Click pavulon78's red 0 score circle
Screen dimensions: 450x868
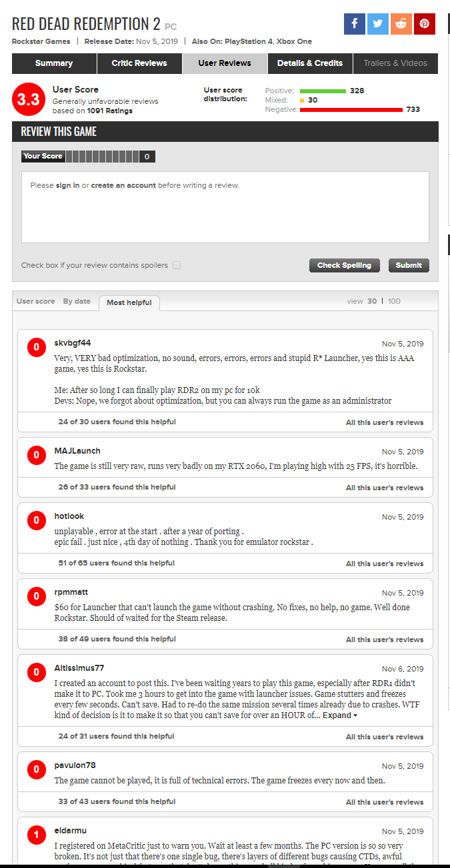(36, 769)
